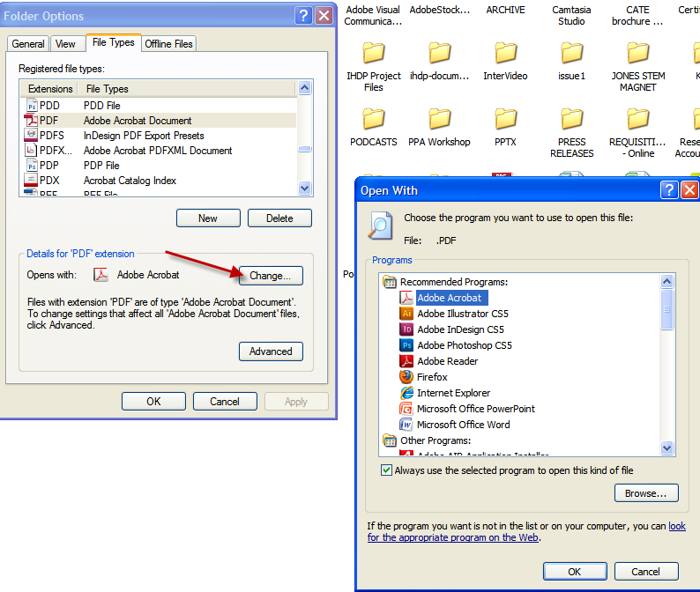This screenshot has height=592, width=700.
Task: Toggle Always use the selected program checkbox
Action: pos(386,470)
